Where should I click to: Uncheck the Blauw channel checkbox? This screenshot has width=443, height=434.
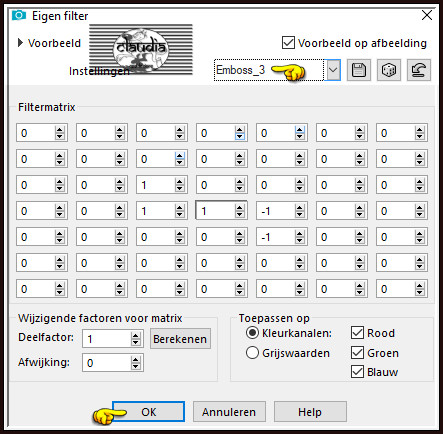(357, 372)
